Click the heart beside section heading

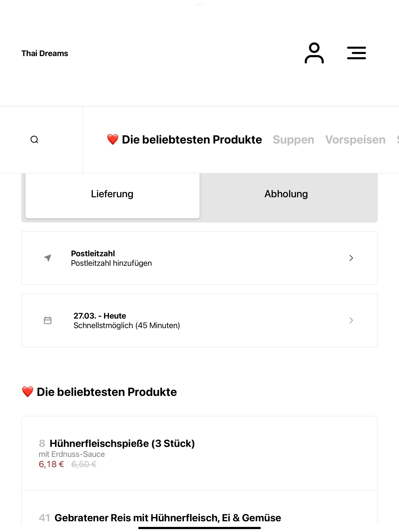[x=27, y=392]
